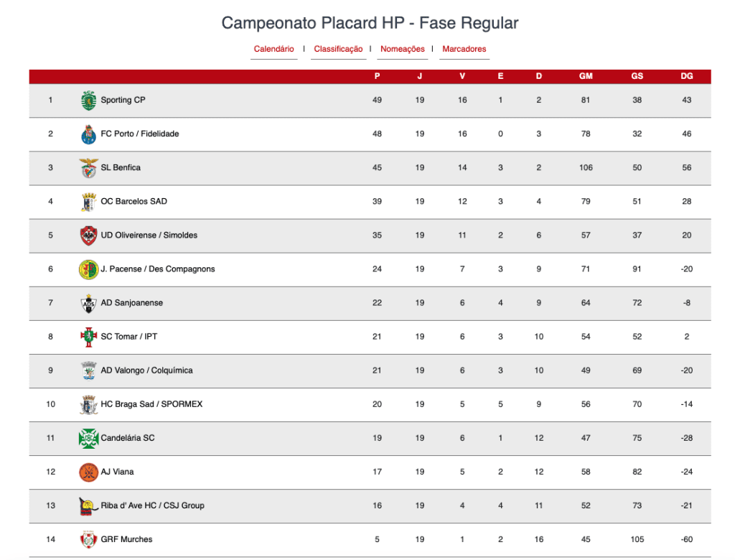Click the GM column header
Viewport: 735px width, 560px height.
586,76
